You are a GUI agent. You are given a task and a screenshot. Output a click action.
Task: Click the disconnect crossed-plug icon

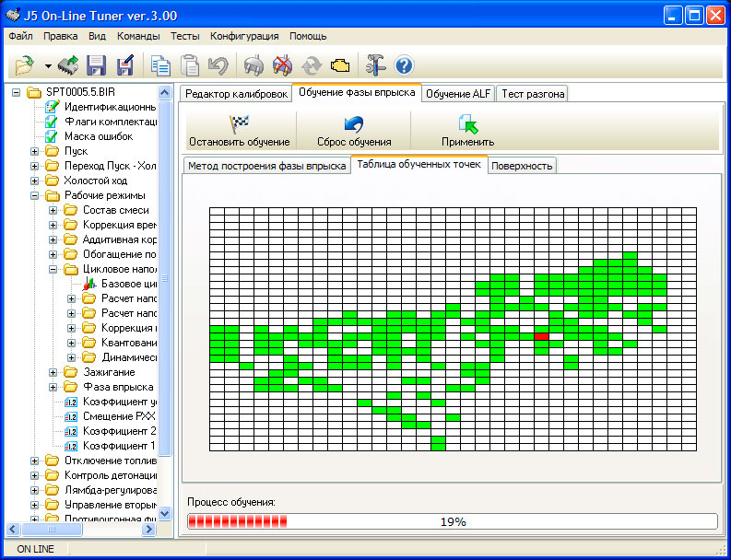tap(283, 65)
